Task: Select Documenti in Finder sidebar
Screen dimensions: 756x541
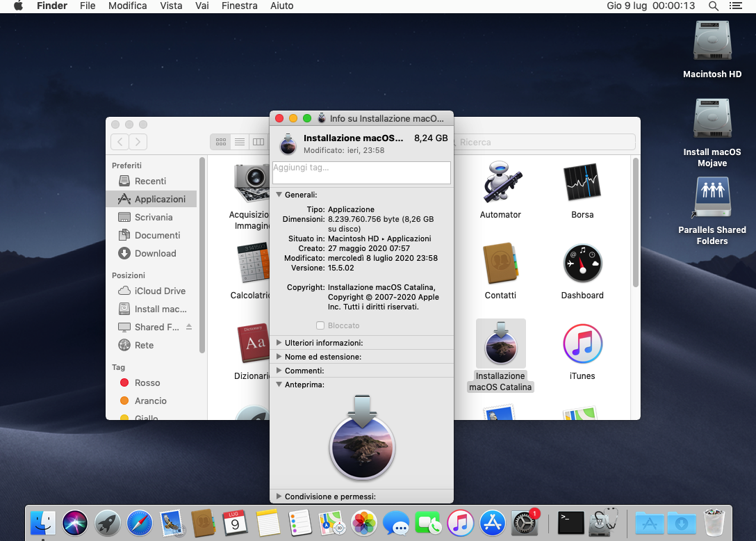Action: (151, 235)
